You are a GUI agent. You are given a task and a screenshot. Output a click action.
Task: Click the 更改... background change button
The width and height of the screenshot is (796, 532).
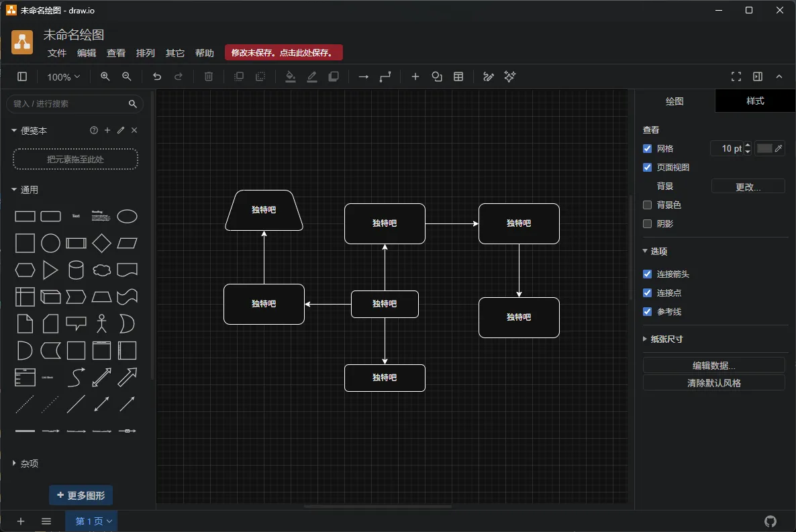click(748, 187)
